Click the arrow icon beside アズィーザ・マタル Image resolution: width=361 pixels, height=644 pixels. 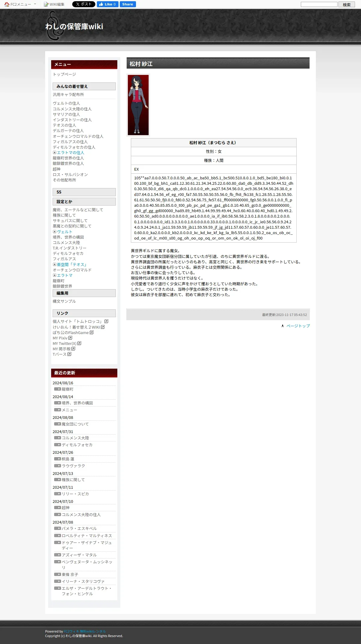pos(57,555)
